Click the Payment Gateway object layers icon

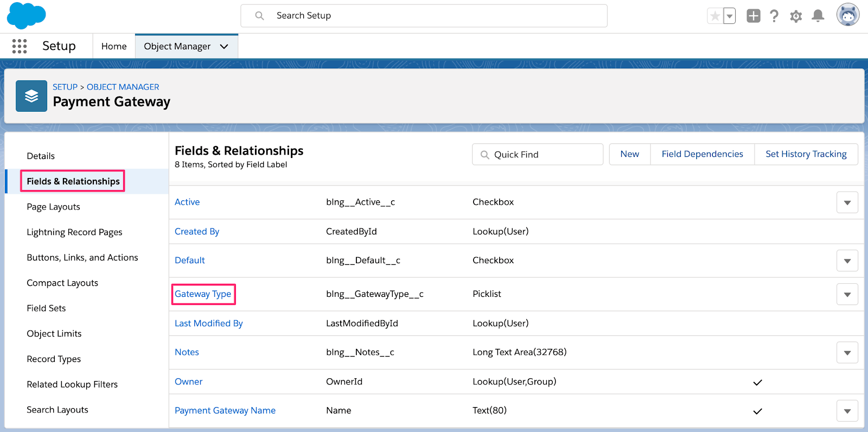point(31,96)
